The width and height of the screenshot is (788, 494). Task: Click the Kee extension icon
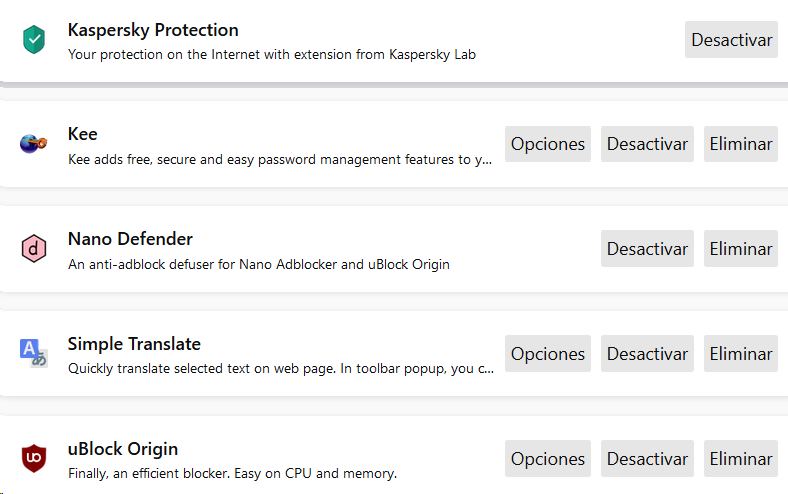click(33, 144)
